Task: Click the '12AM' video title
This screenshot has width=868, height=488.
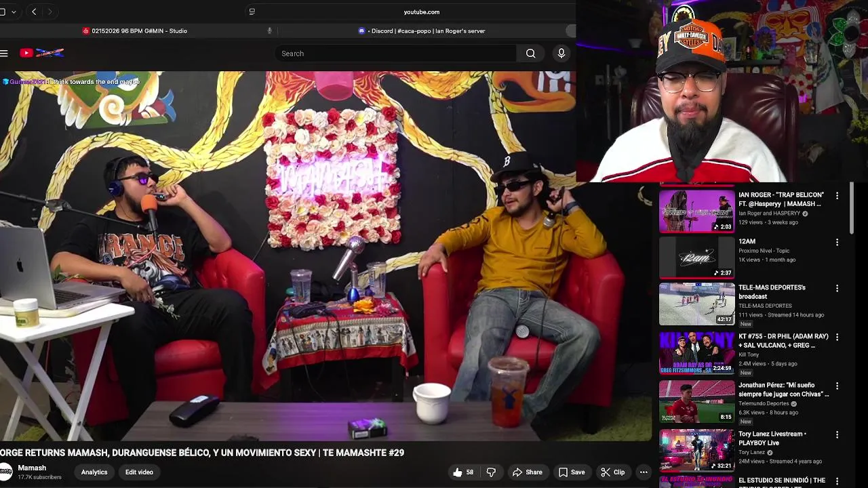Action: 747,241
